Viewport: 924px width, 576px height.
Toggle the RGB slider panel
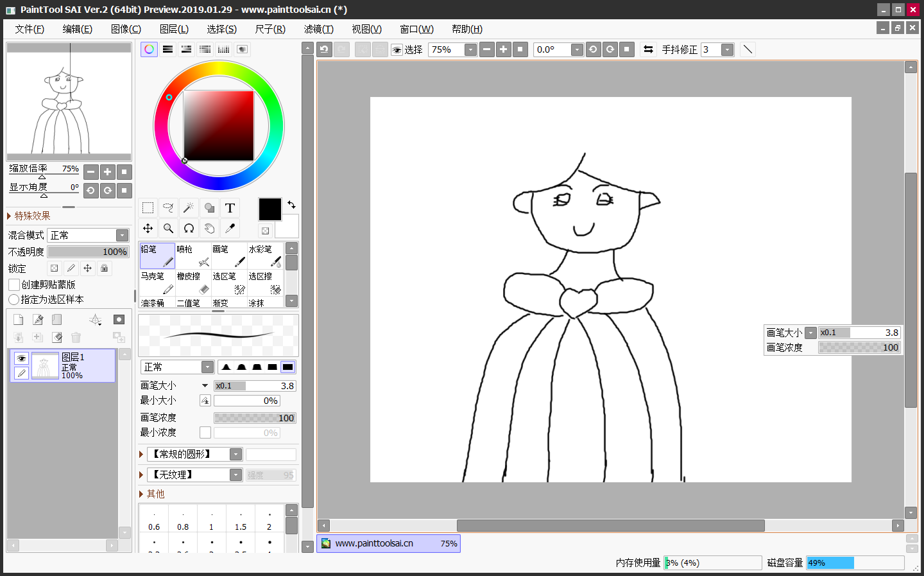167,49
